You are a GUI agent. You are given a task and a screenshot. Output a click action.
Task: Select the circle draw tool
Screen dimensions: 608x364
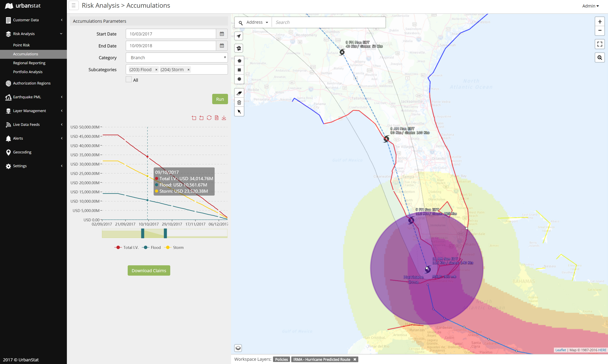click(239, 79)
